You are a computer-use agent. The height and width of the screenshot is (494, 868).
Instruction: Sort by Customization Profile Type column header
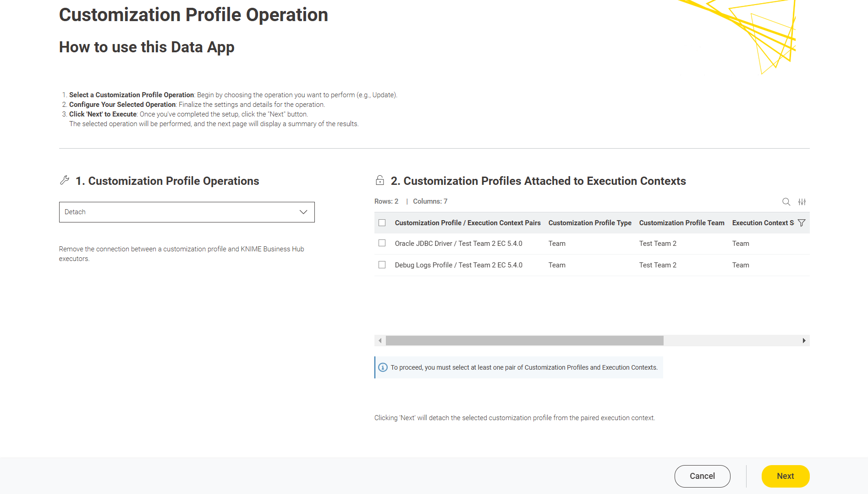[x=589, y=223]
